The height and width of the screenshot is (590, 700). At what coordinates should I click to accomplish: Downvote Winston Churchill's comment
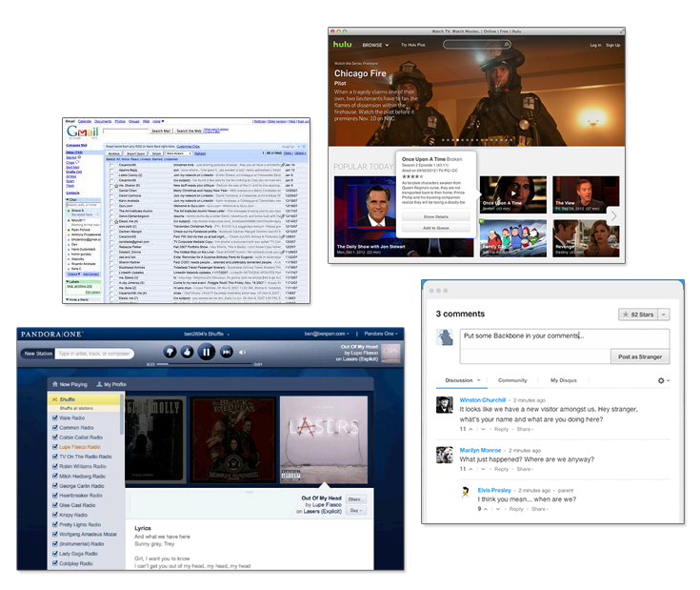point(483,429)
